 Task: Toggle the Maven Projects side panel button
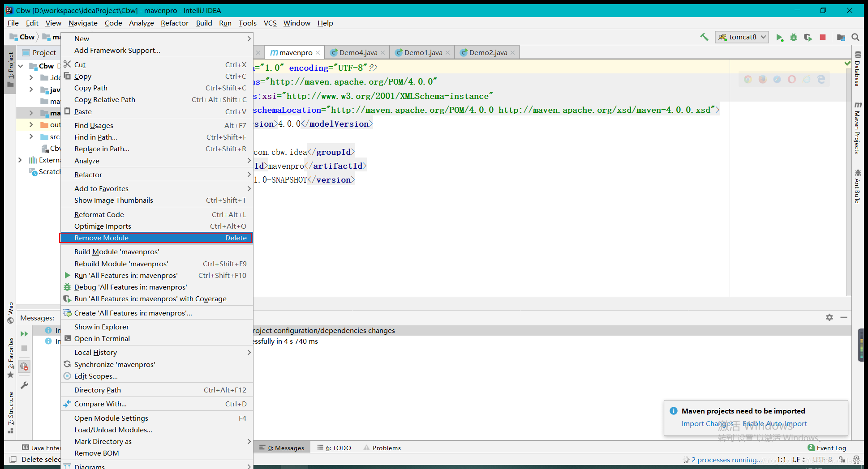tap(857, 128)
